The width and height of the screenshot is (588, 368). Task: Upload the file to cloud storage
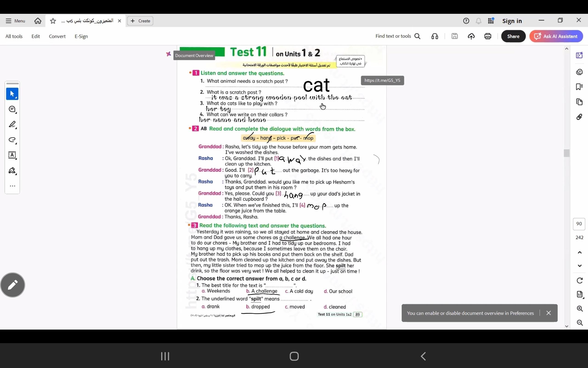coord(471,36)
